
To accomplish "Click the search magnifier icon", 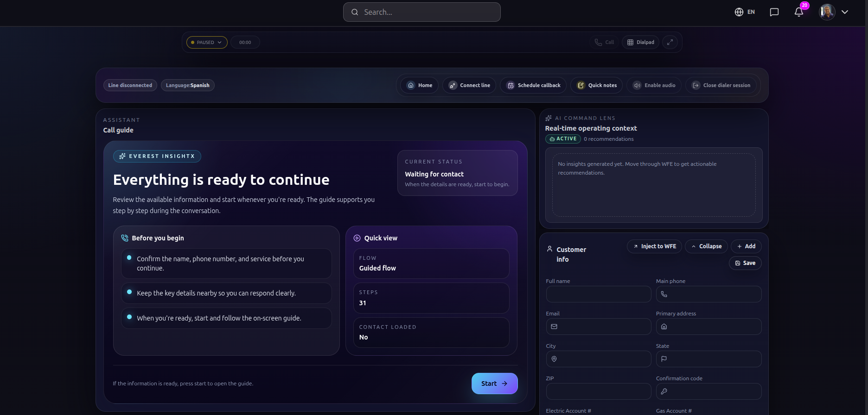I will (355, 12).
